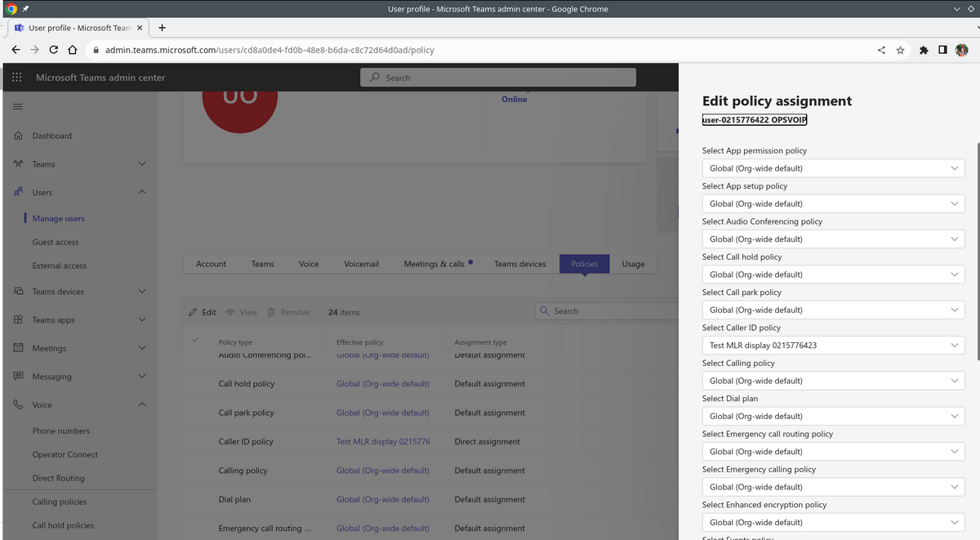
Task: Go to Phone numbers under Voice
Action: 61,431
